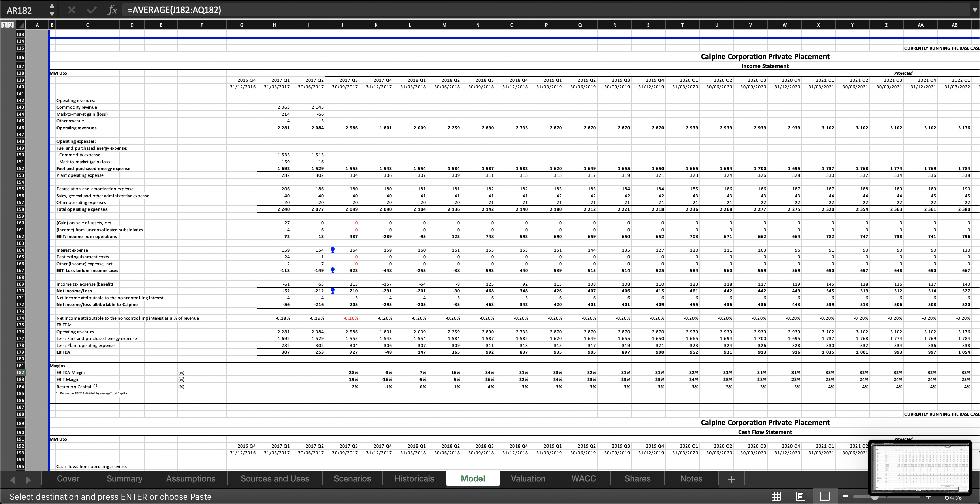Select the active Model sheet tab
The image size is (980, 504).
point(473,478)
